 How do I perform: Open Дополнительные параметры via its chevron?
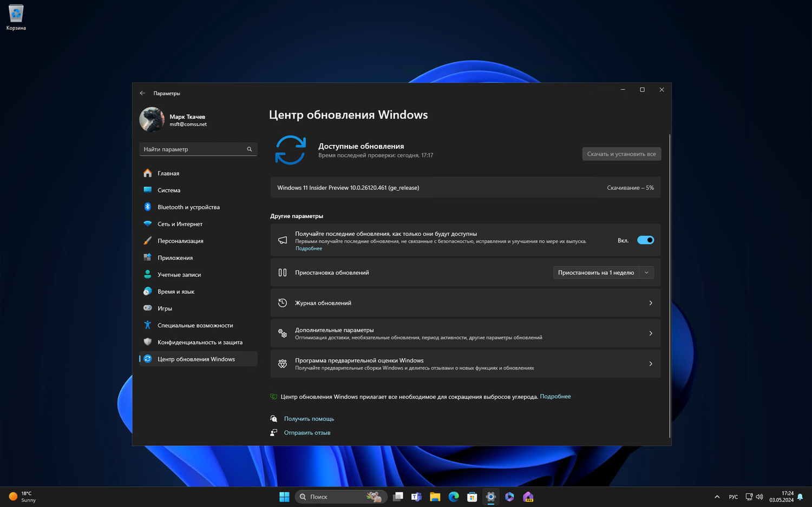coord(651,333)
